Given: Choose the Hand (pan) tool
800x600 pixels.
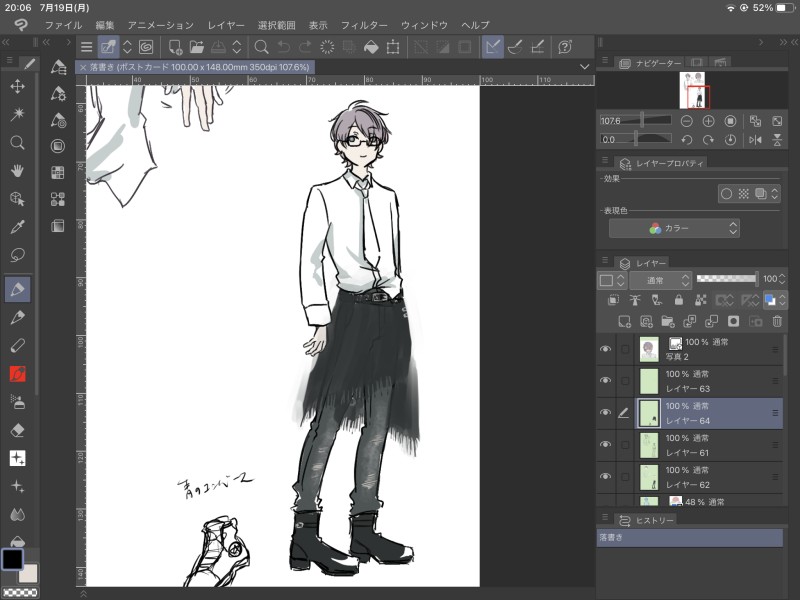Looking at the screenshot, I should 17,170.
